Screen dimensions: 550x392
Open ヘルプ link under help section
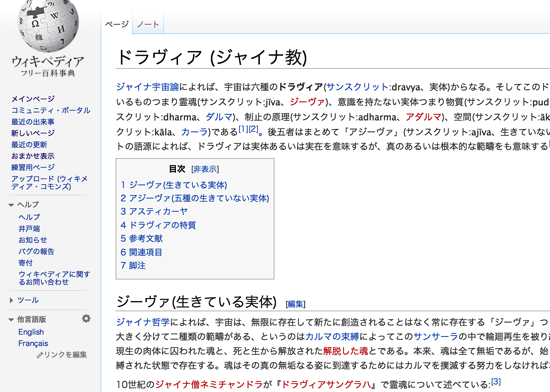pos(29,217)
